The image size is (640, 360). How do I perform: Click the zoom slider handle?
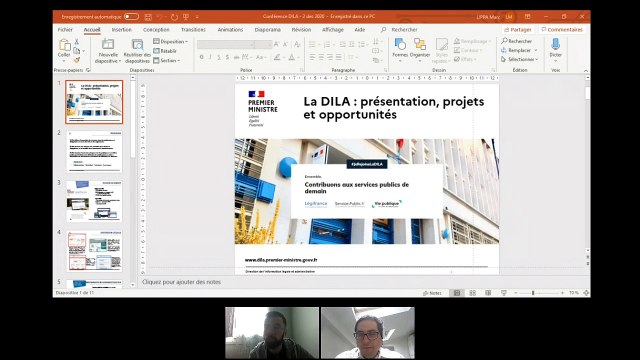[533, 293]
